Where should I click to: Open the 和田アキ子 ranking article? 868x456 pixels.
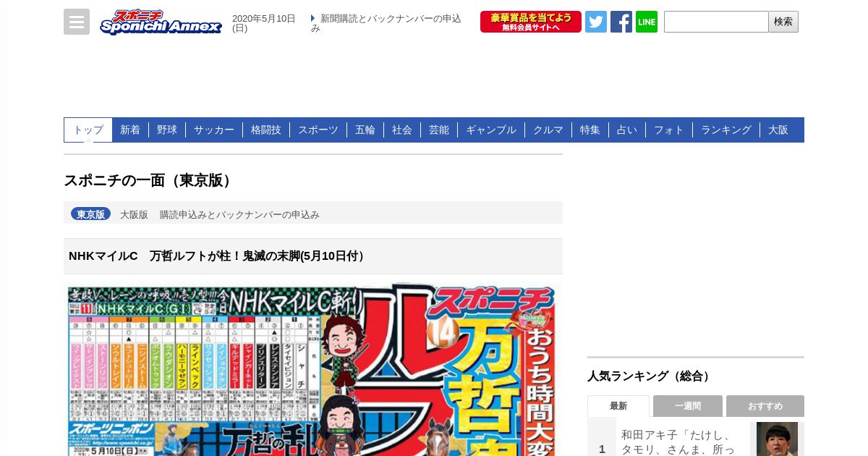[678, 442]
